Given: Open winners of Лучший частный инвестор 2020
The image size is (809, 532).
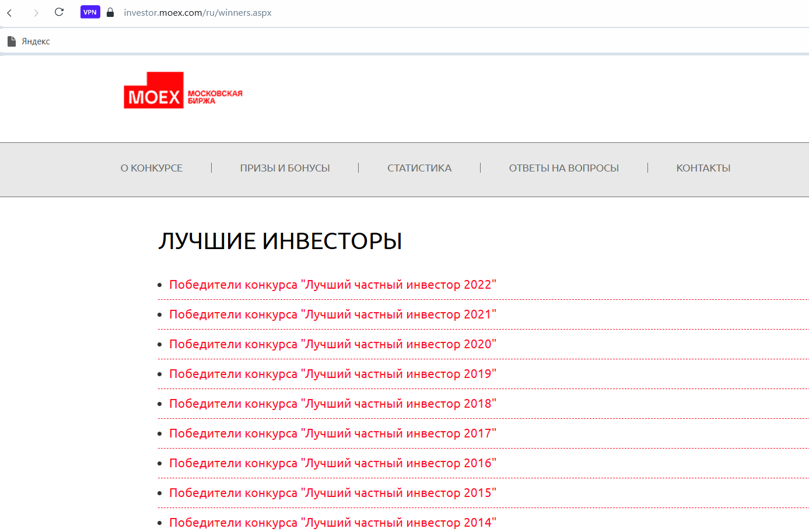Looking at the screenshot, I should (332, 344).
